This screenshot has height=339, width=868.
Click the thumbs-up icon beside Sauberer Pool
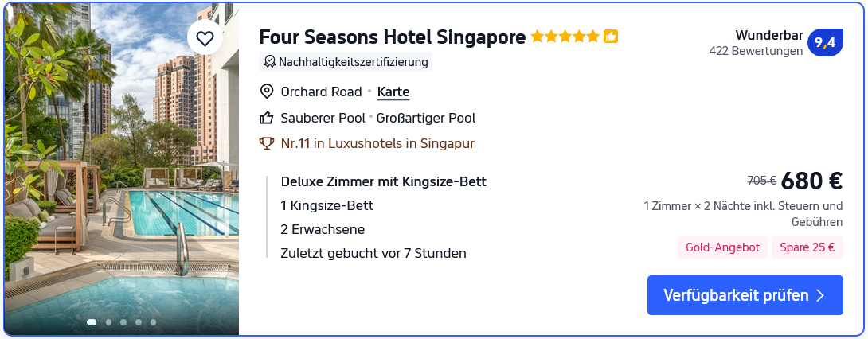[267, 118]
